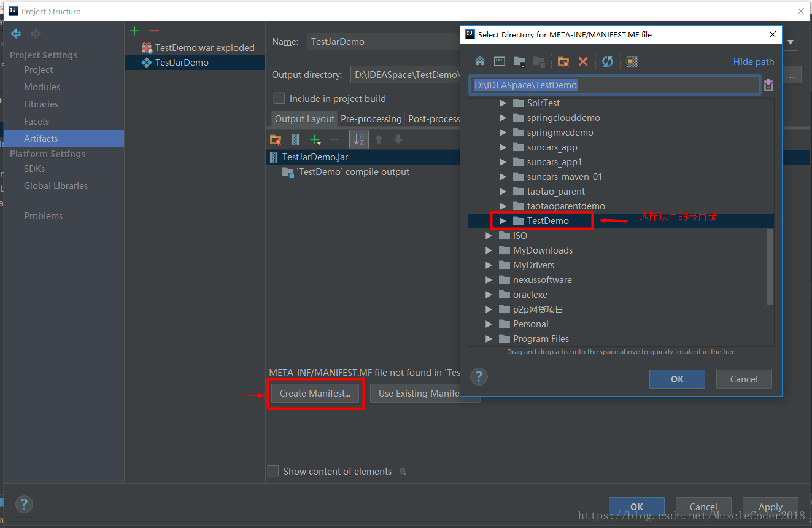Select Modules in Project Settings
The width and height of the screenshot is (812, 528).
[42, 87]
